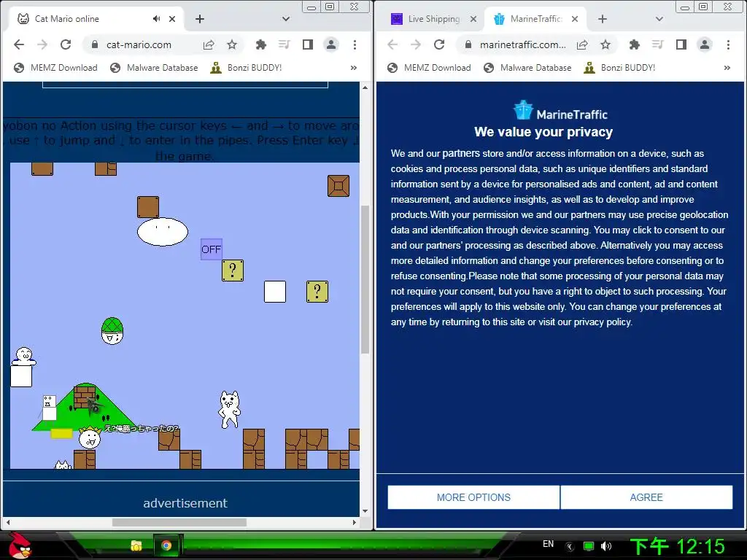Click the right yellow question block

[x=317, y=292]
